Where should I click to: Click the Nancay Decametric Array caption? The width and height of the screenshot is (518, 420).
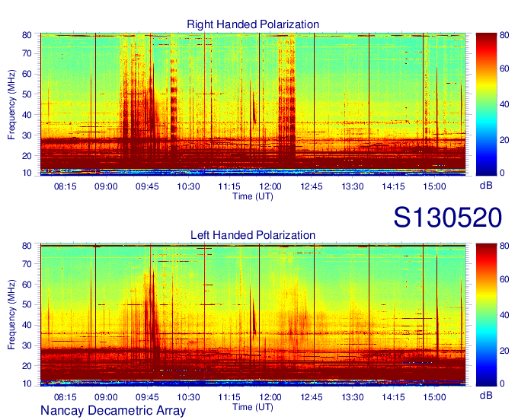113,411
